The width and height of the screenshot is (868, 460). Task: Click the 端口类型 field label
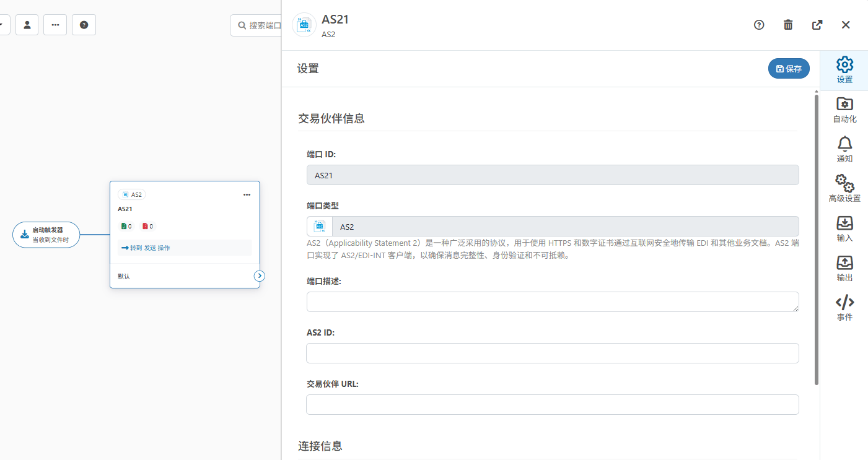tap(323, 206)
